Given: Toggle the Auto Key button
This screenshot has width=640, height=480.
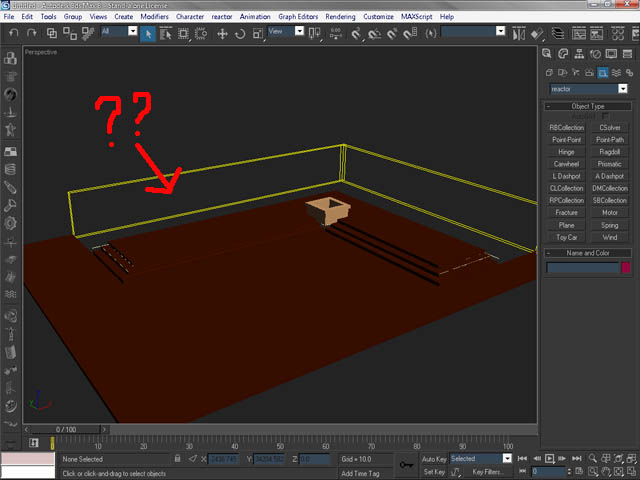Looking at the screenshot, I should [x=434, y=459].
